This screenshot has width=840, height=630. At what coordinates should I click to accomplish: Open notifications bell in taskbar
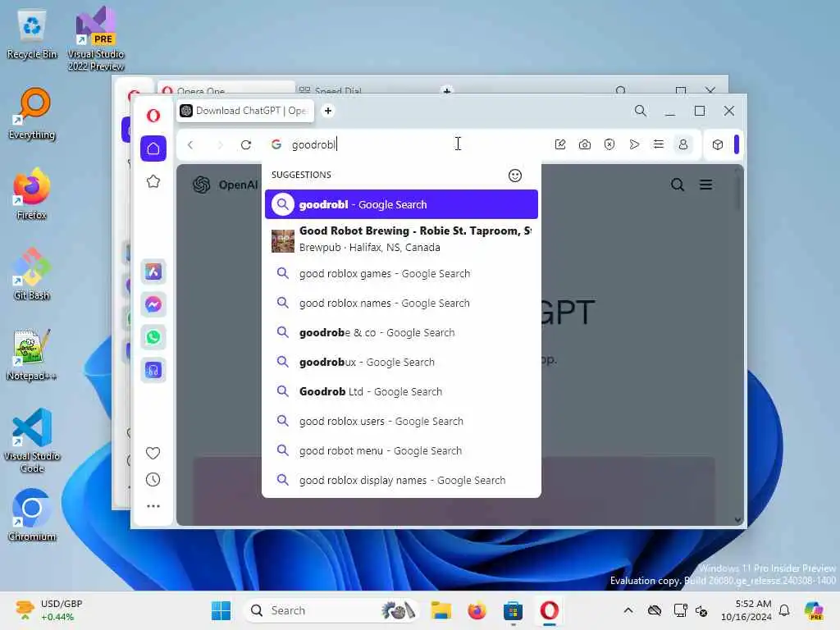784,610
